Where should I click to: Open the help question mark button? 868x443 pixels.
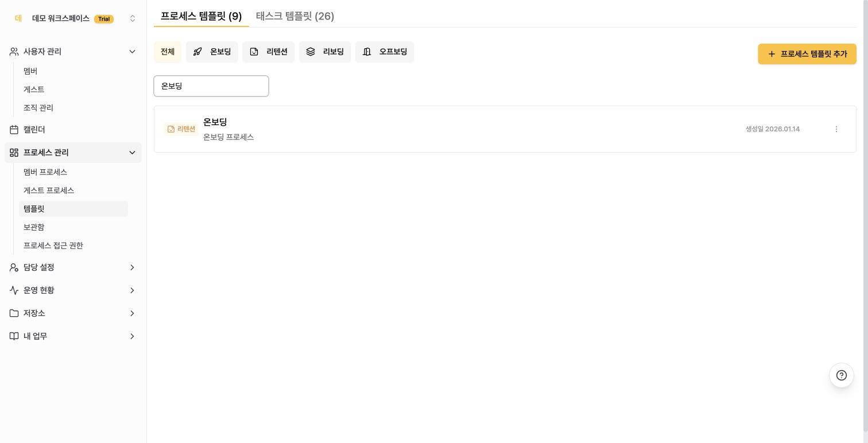pyautogui.click(x=842, y=375)
